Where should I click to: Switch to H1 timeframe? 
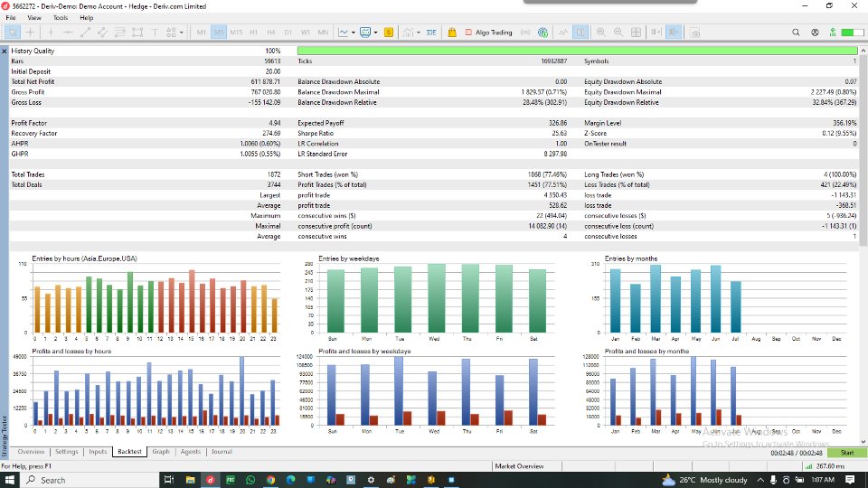(x=253, y=33)
